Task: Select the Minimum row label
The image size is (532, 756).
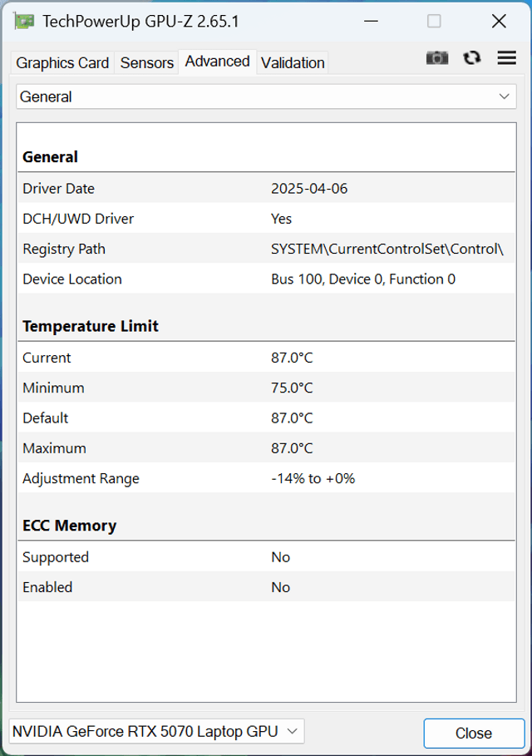Action: tap(53, 388)
